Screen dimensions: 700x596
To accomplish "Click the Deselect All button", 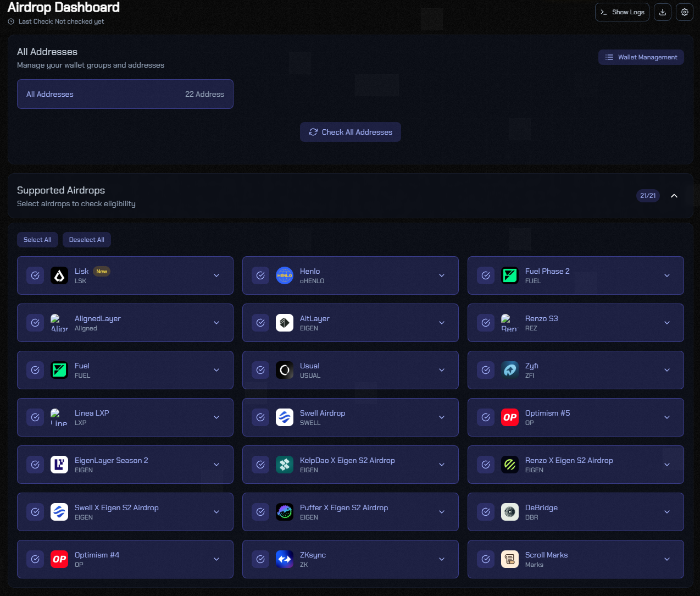I will pos(87,240).
